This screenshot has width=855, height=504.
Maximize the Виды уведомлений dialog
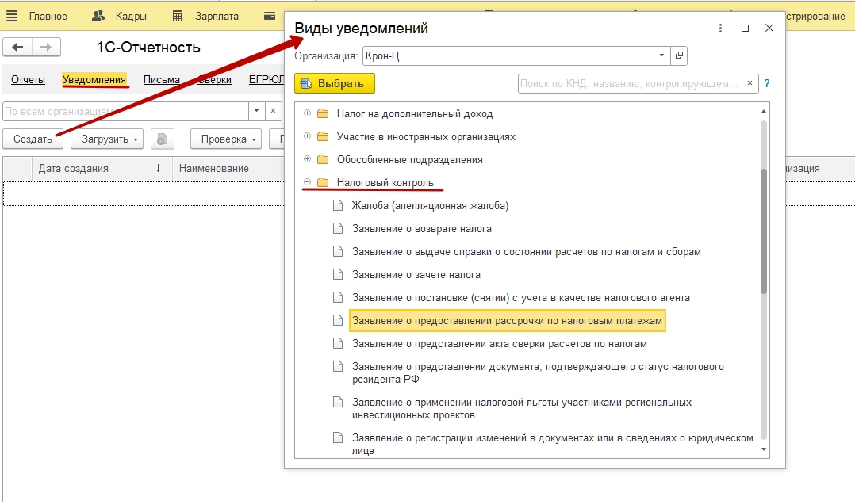click(745, 29)
